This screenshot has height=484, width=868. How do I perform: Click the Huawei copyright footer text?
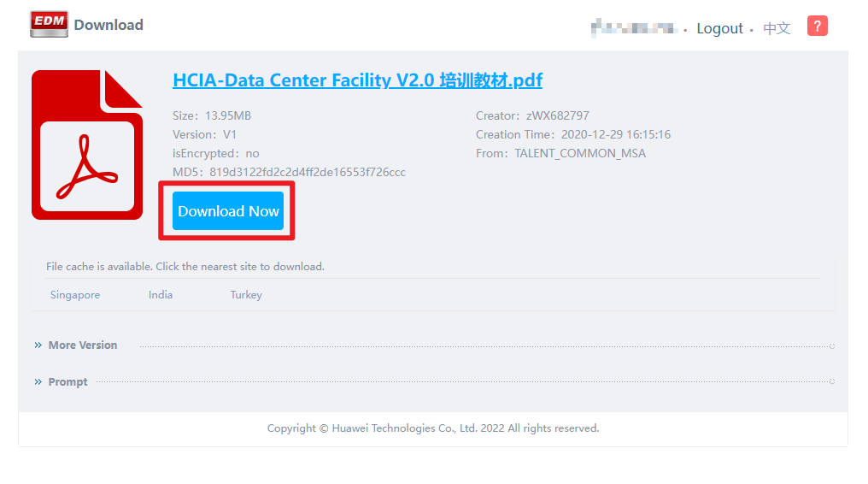tap(433, 428)
